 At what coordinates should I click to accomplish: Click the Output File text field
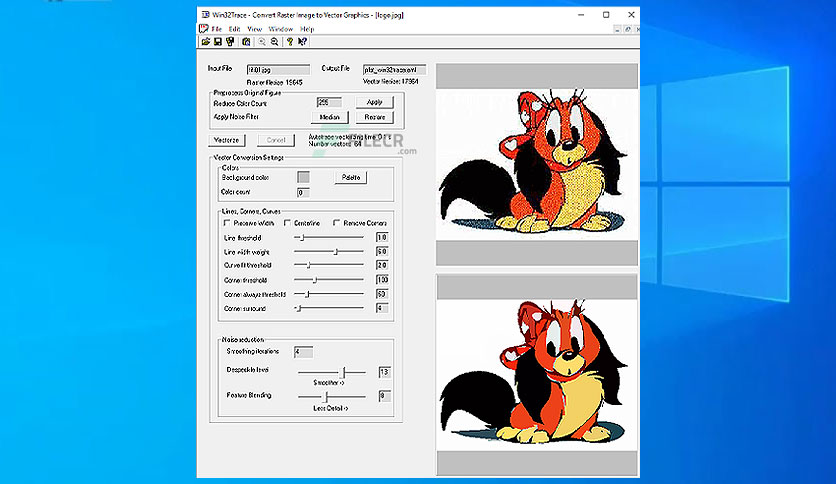click(x=395, y=70)
